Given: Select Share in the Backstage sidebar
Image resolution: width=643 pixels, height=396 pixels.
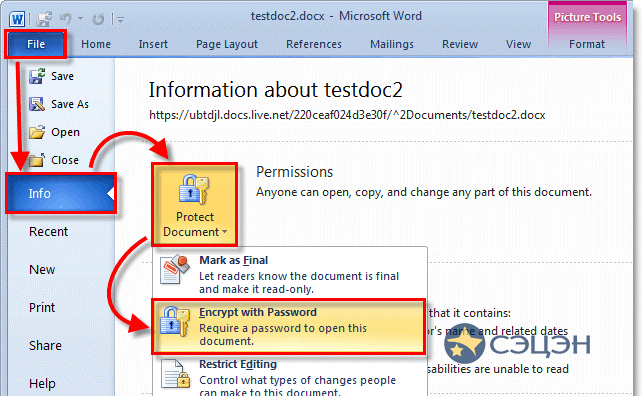Looking at the screenshot, I should click(45, 346).
